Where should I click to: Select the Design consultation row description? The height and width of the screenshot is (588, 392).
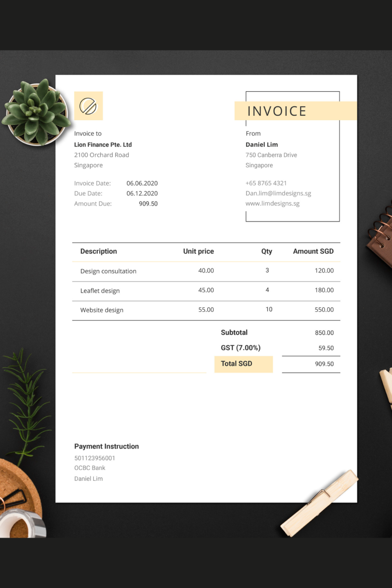[x=108, y=271]
